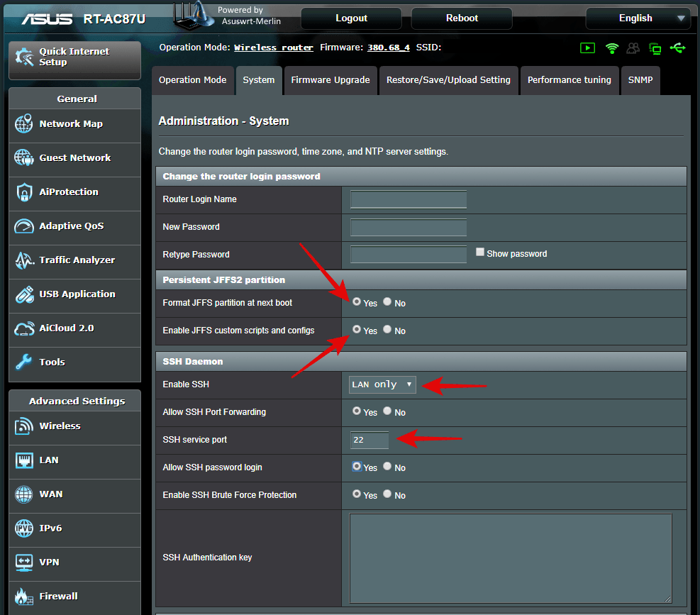Click the green USB status icon
The width and height of the screenshot is (700, 615).
(x=677, y=48)
